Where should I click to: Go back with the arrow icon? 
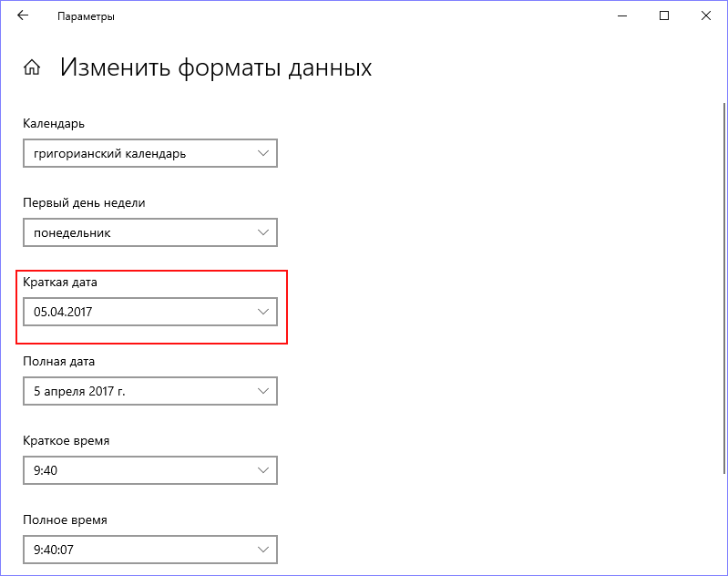[x=23, y=15]
